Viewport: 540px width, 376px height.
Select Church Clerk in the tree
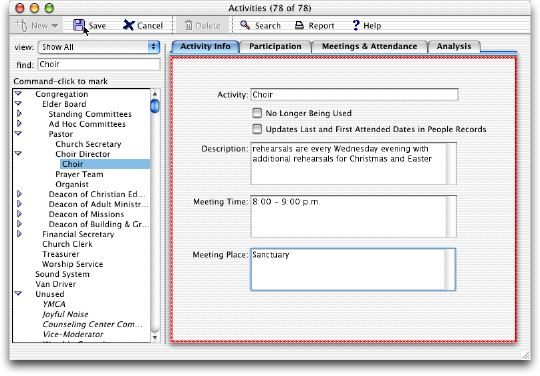point(67,244)
